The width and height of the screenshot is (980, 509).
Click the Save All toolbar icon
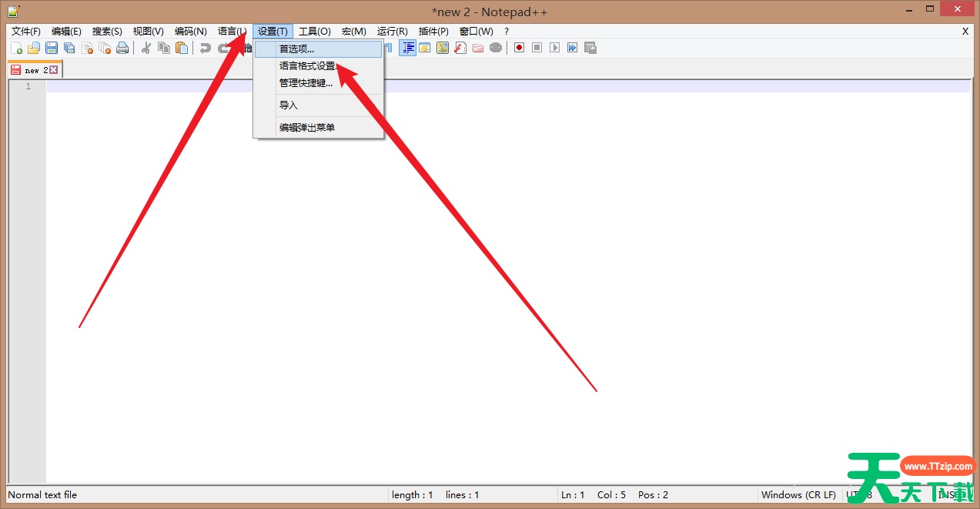click(69, 47)
